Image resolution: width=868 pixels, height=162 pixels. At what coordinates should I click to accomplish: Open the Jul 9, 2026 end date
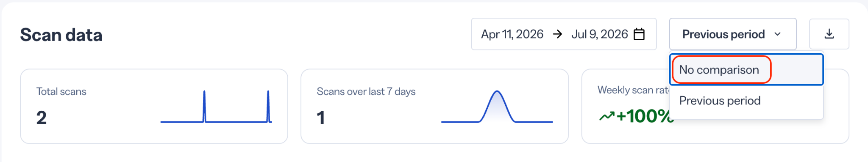click(x=599, y=34)
